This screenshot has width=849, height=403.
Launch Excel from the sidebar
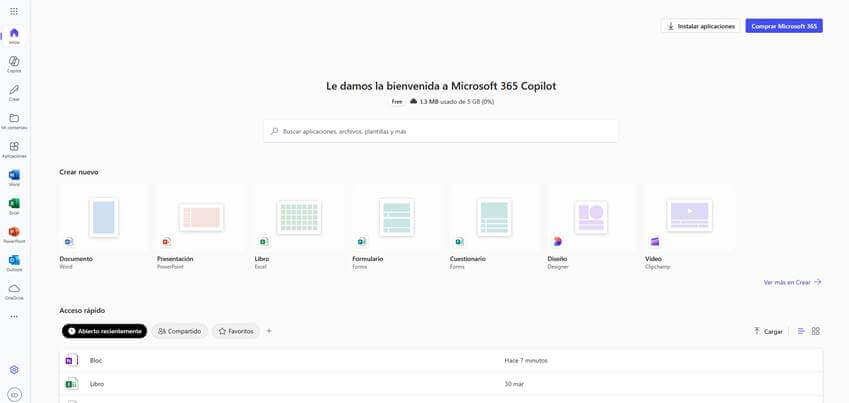click(x=14, y=205)
